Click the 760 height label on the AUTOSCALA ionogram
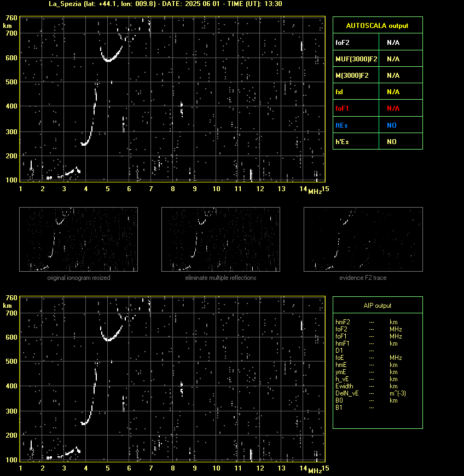The height and width of the screenshot is (476, 464). (11, 18)
